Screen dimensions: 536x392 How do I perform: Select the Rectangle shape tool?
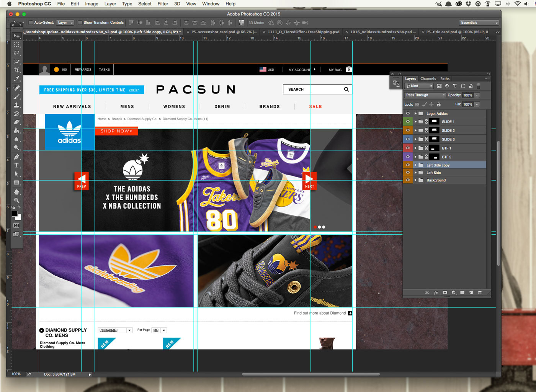16,183
